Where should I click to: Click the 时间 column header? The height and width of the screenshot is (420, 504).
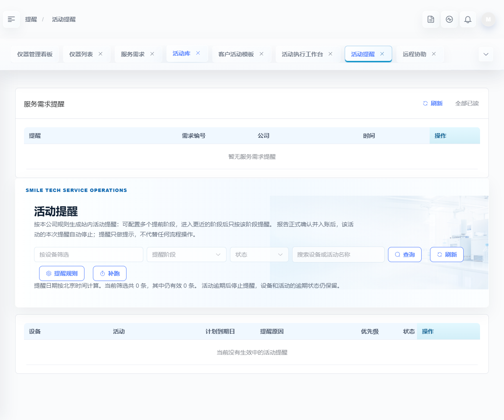(x=369, y=136)
